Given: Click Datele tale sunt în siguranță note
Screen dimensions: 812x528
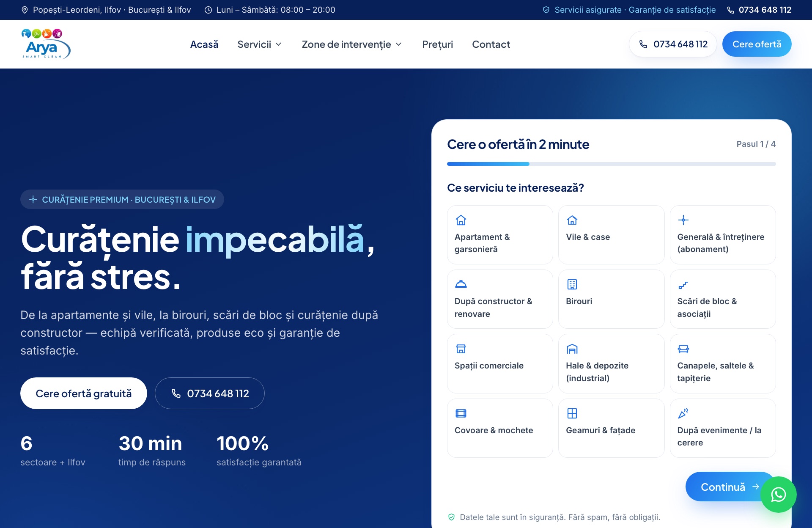Looking at the screenshot, I should 560,517.
